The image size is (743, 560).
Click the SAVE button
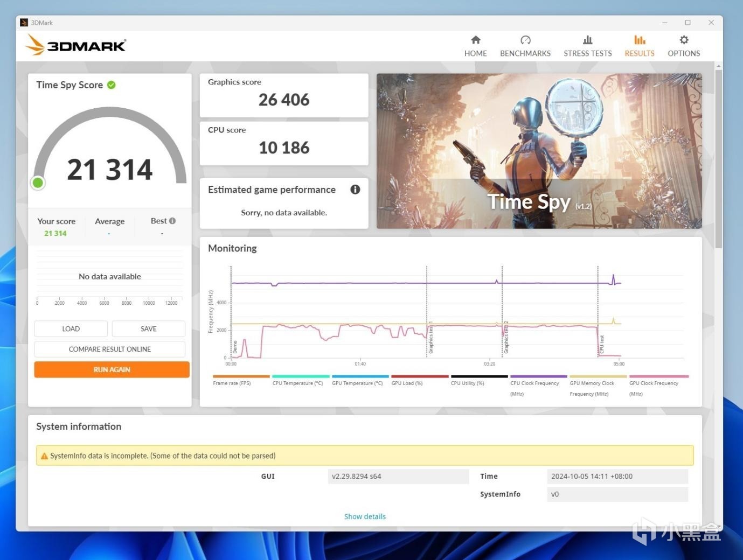[149, 329]
